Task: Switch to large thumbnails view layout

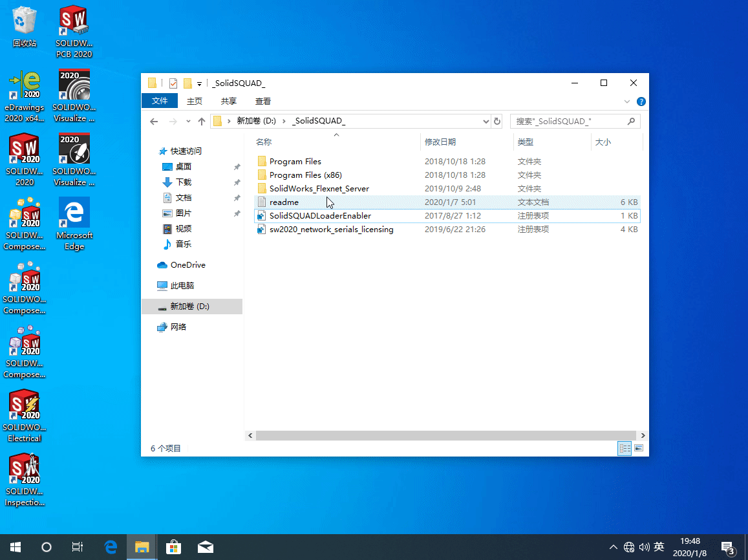Action: [x=639, y=448]
